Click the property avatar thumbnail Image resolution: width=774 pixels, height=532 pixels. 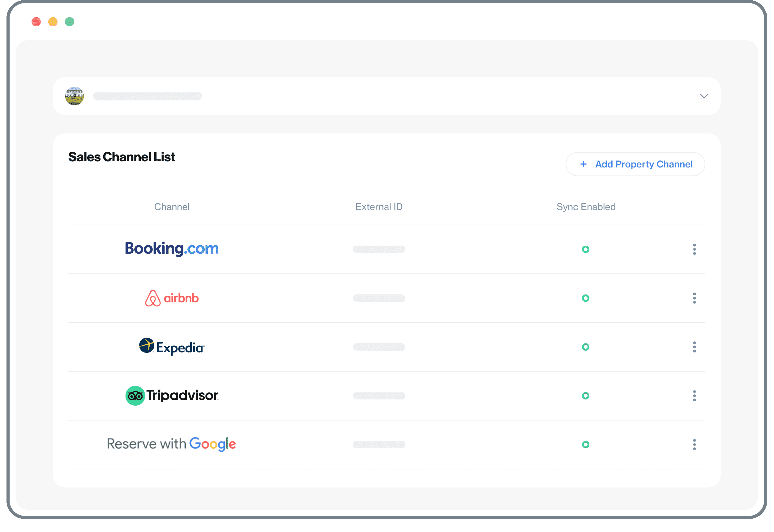click(x=75, y=96)
